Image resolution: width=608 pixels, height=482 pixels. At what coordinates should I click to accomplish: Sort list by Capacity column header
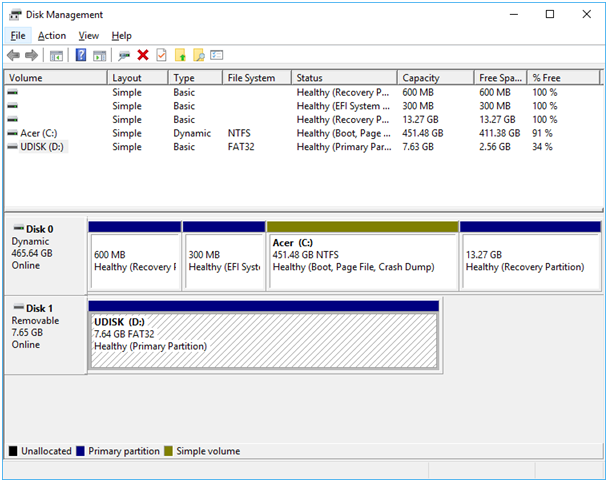click(421, 78)
